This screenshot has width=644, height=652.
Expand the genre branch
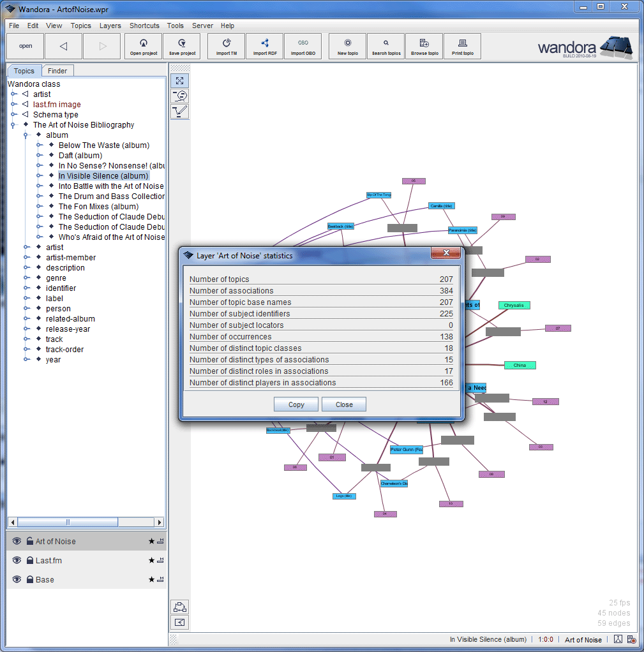coord(26,278)
